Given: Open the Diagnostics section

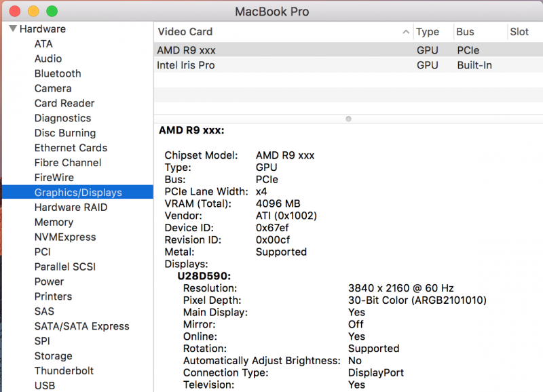Looking at the screenshot, I should [62, 118].
